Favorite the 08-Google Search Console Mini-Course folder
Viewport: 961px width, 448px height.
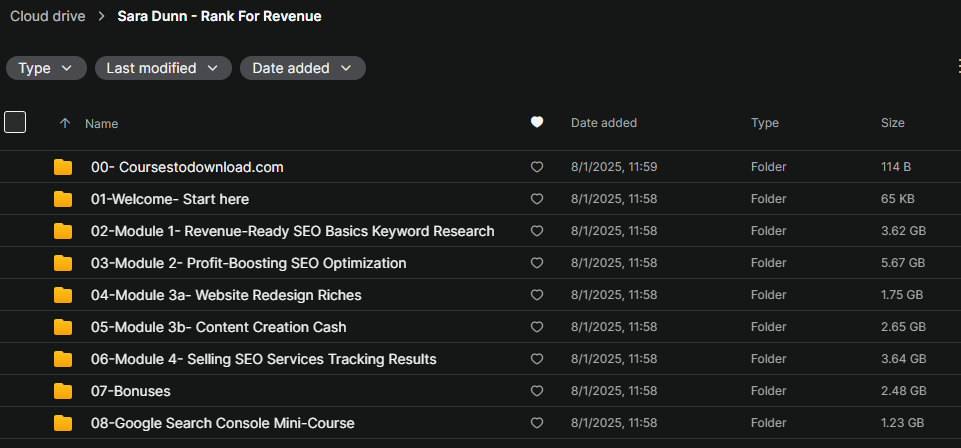[x=537, y=423]
